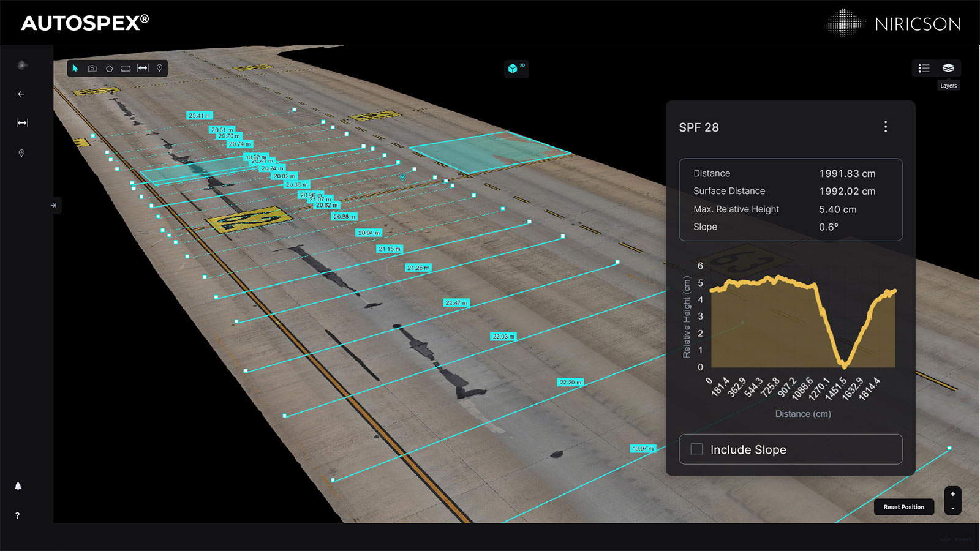The height and width of the screenshot is (551, 980).
Task: Select the 22.20 m measurement label
Action: [570, 383]
